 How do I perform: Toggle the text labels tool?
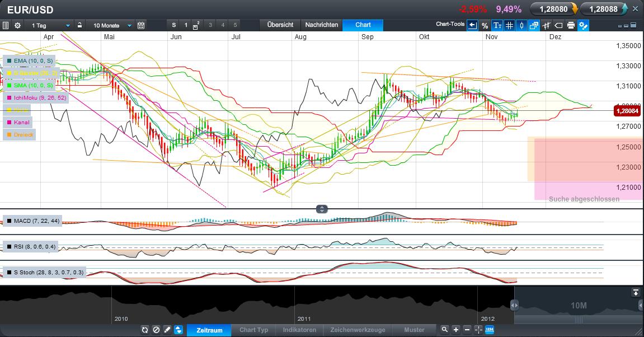[497, 26]
